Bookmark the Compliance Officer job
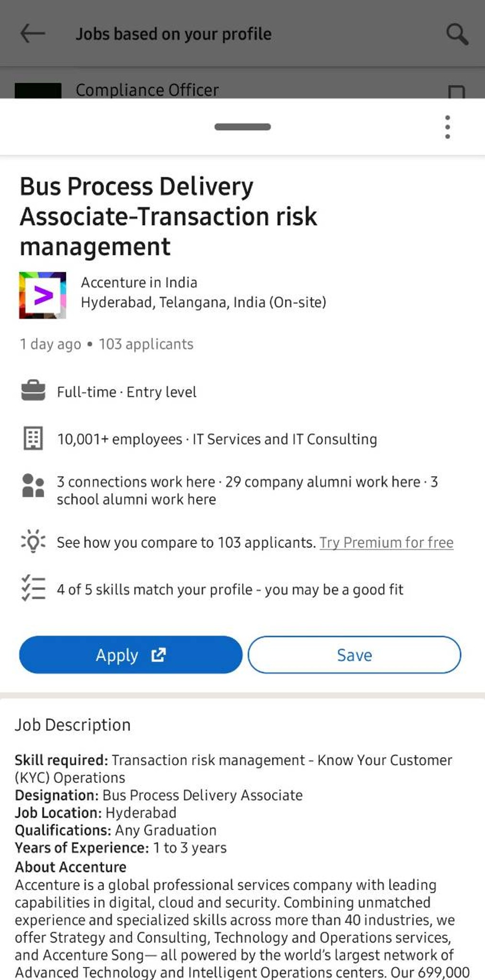Image resolution: width=485 pixels, height=980 pixels. [x=456, y=91]
